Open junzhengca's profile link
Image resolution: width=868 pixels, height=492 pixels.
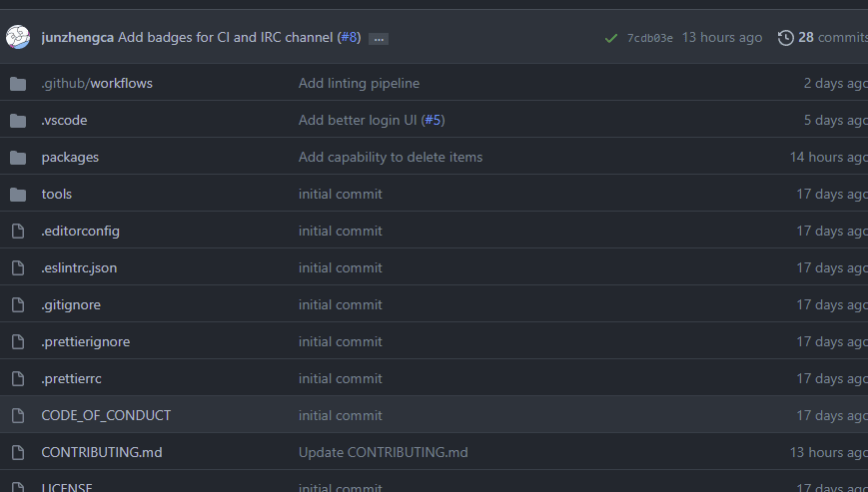tap(78, 38)
